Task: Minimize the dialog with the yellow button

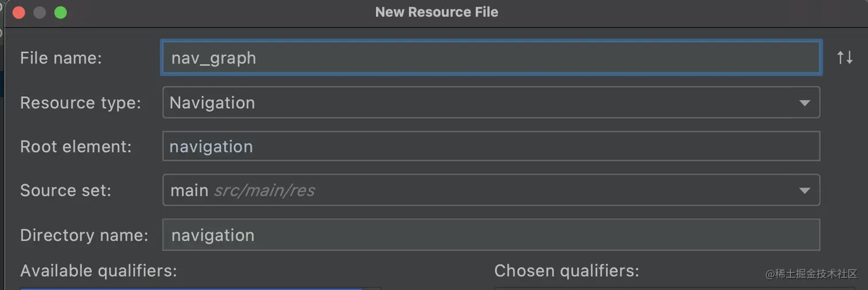Action: tap(40, 13)
